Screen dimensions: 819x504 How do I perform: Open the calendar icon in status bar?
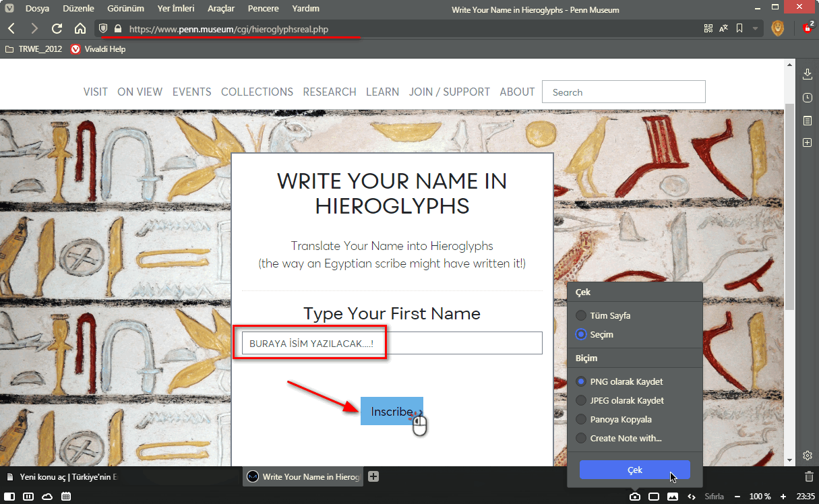tap(66, 497)
